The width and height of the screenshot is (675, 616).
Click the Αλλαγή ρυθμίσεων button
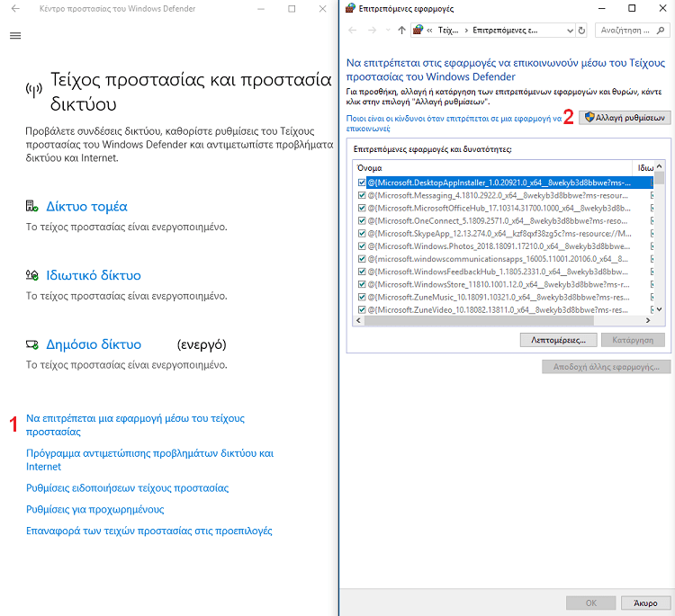click(625, 118)
